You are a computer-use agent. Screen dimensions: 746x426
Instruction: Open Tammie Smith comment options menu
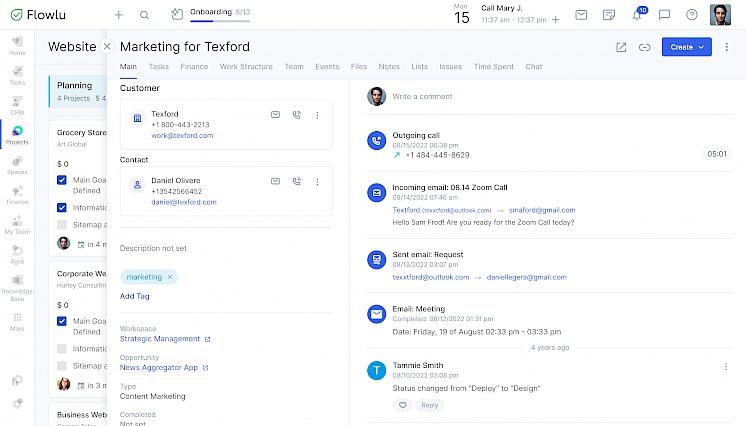pyautogui.click(x=726, y=367)
